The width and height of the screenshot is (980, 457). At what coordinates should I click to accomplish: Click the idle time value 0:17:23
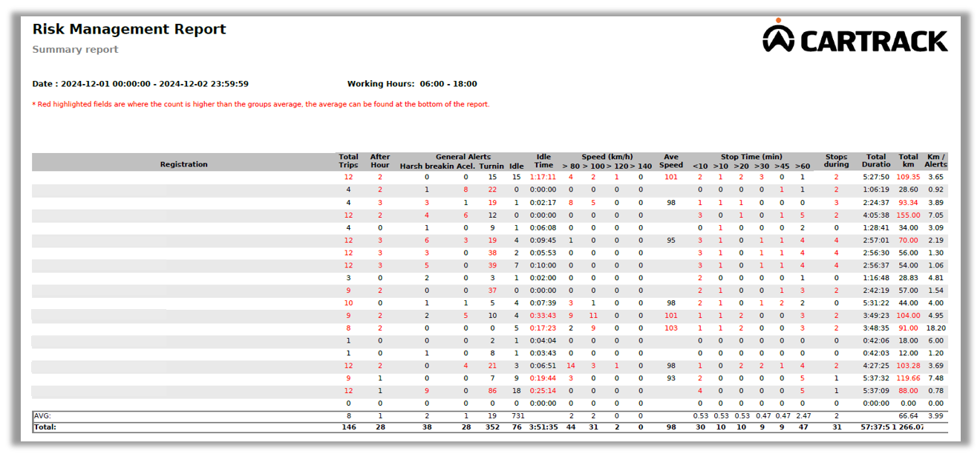(x=543, y=328)
